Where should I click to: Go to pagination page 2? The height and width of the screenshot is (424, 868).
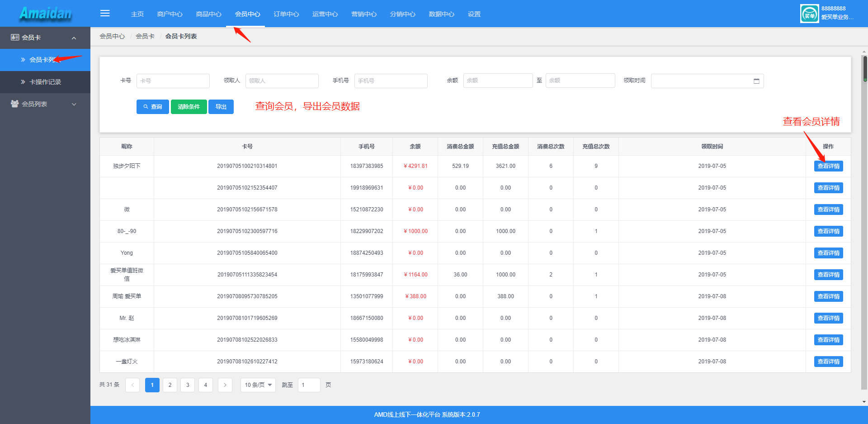[x=170, y=385]
